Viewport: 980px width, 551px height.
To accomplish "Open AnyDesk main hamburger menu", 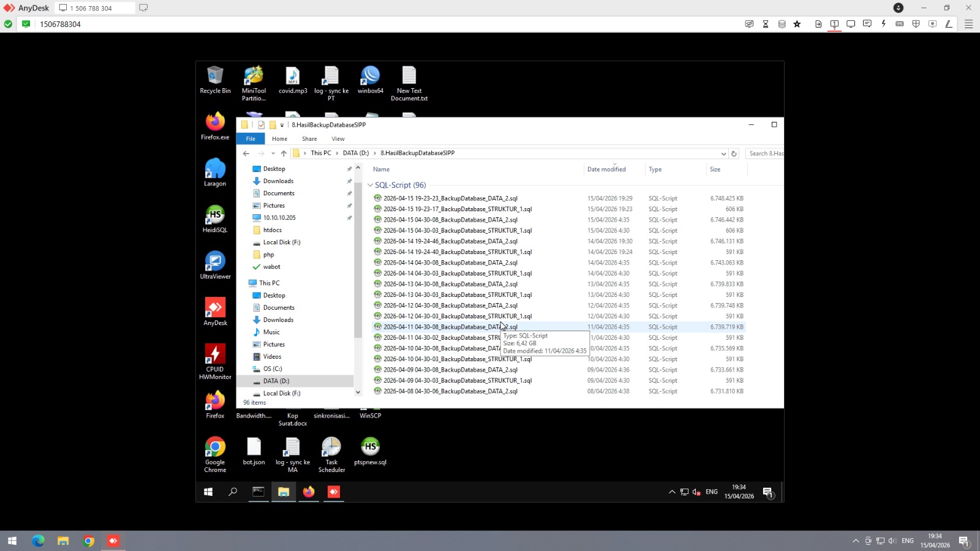I will click(968, 24).
